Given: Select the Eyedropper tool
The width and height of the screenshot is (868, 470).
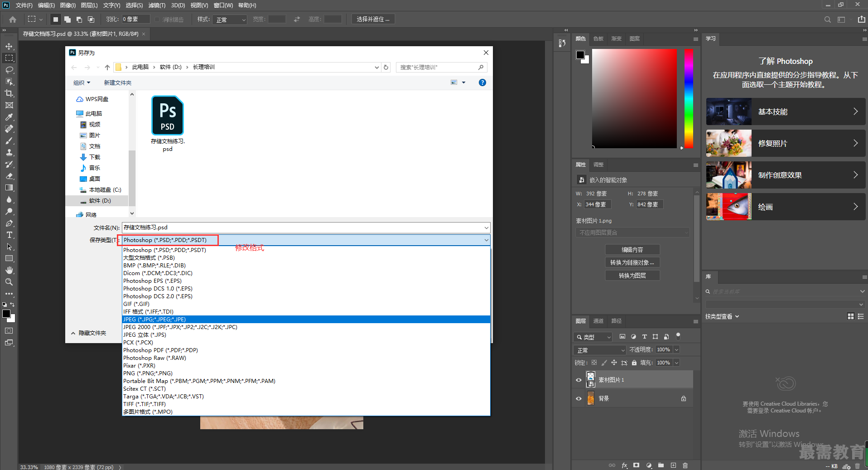Looking at the screenshot, I should click(x=9, y=117).
